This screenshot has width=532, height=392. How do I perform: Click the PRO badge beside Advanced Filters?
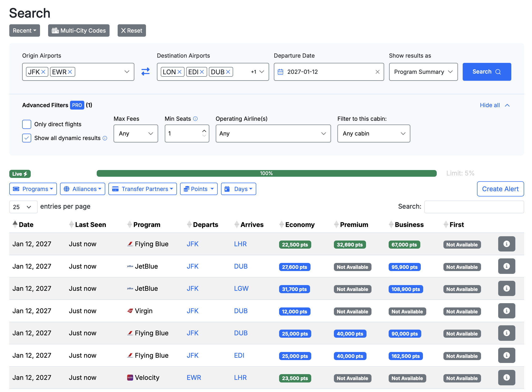(x=77, y=105)
